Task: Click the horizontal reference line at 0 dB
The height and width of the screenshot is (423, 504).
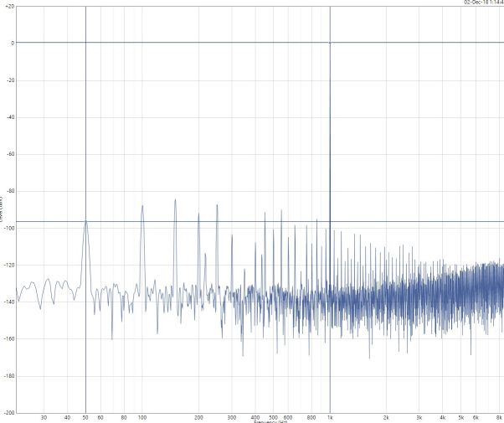Action: 209,43
